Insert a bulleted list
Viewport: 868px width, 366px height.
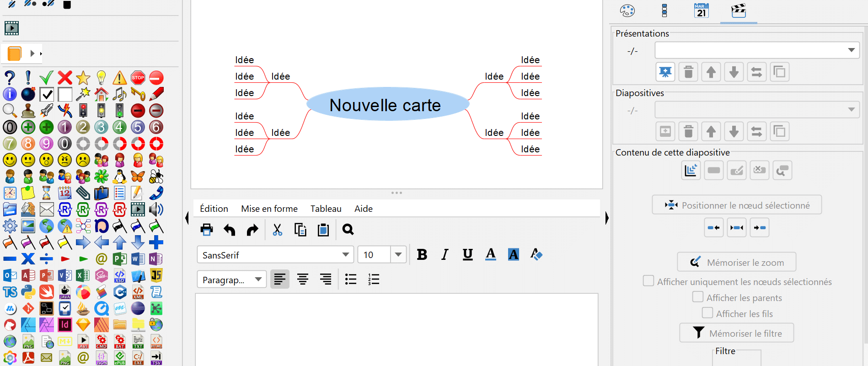351,279
